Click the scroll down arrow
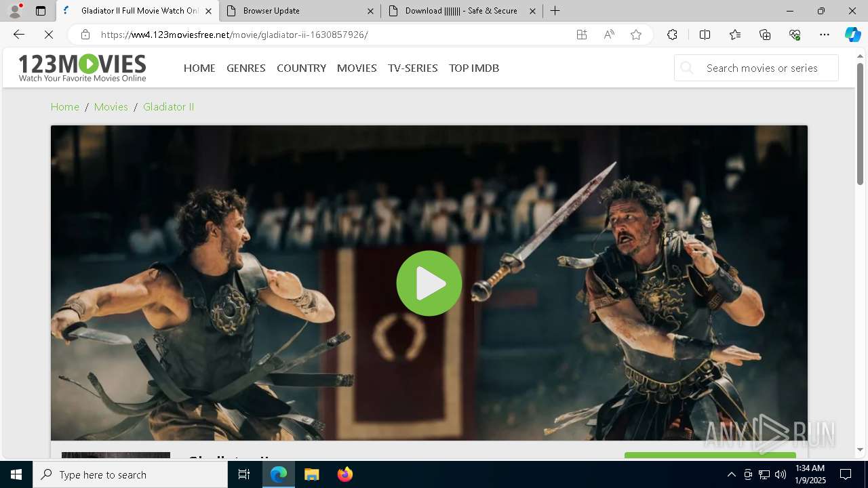 (860, 449)
